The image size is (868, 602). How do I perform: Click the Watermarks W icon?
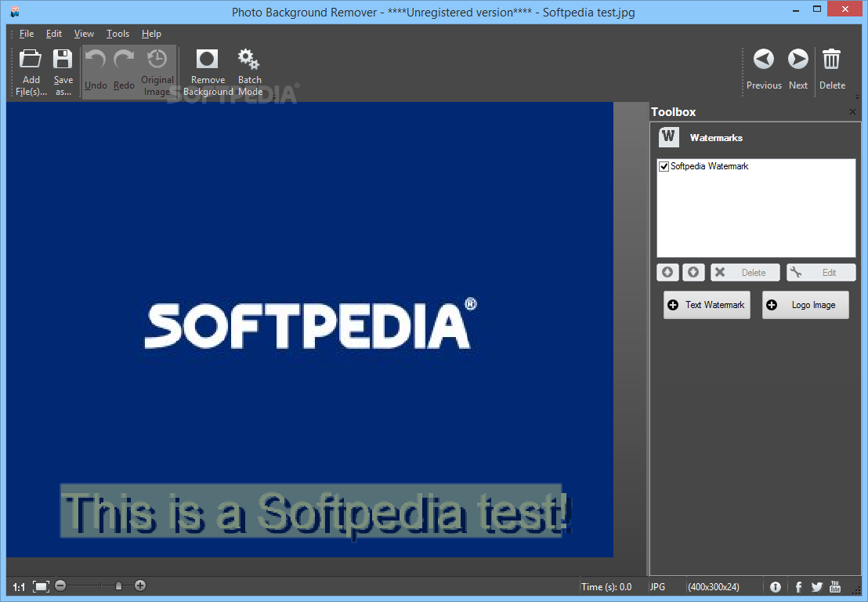tap(669, 137)
